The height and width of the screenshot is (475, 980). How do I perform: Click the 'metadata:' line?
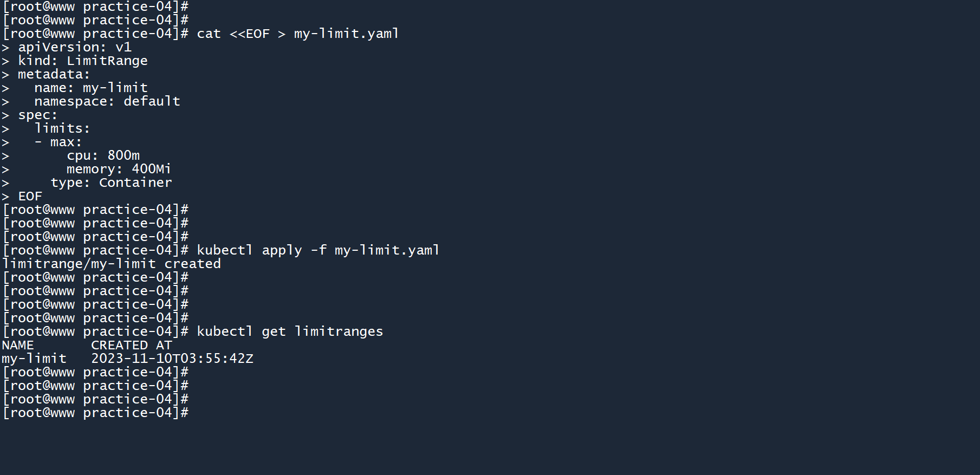(54, 74)
